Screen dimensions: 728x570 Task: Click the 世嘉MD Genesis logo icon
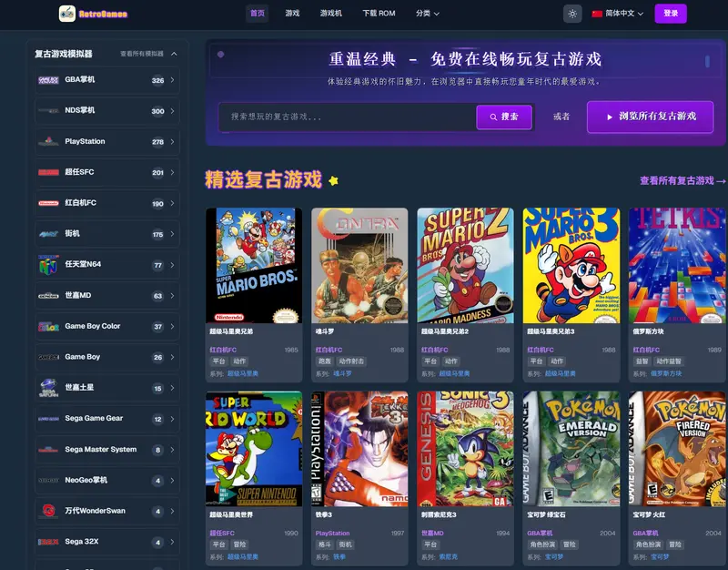tap(48, 295)
